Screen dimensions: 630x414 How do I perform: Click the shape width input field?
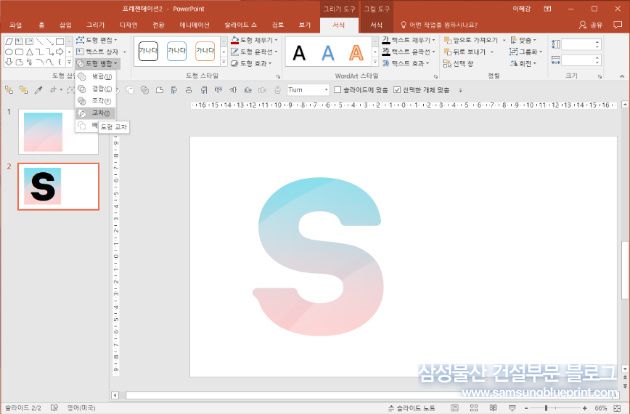(x=581, y=60)
